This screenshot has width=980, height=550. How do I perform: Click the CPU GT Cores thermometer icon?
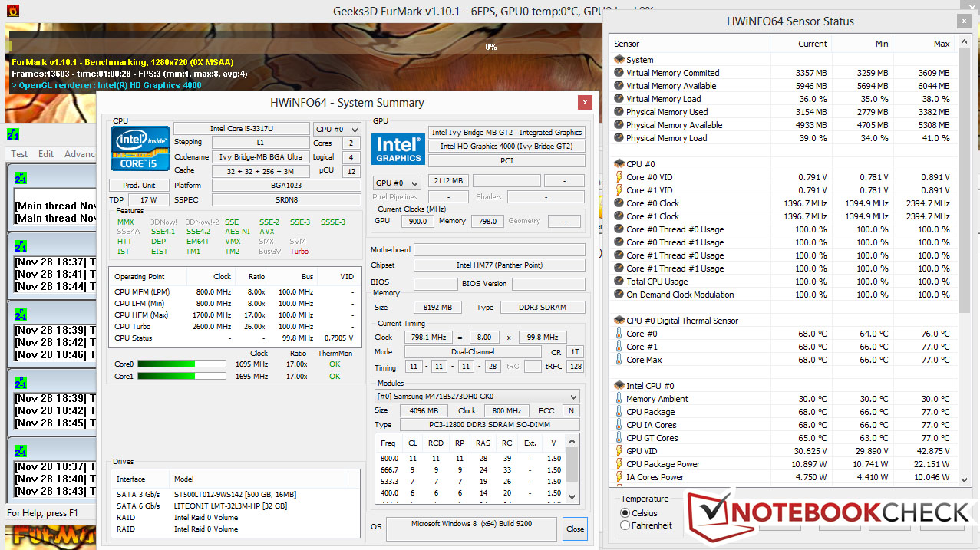tap(619, 438)
